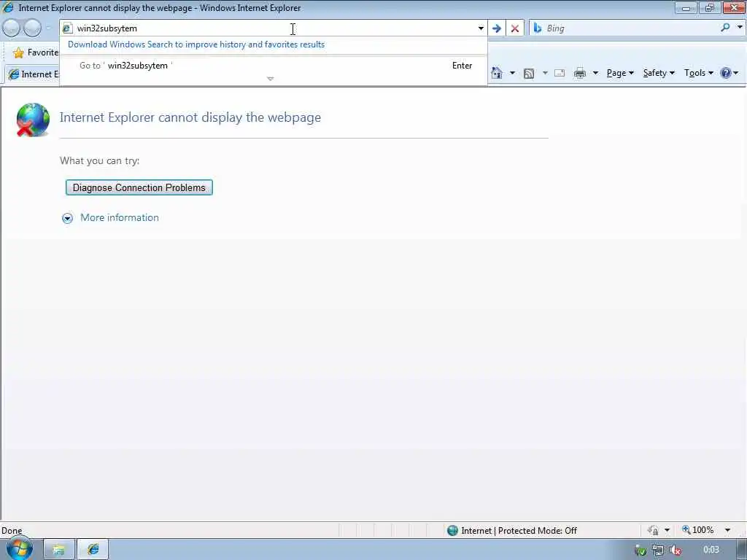Click the Go arrow next to address bar
This screenshot has height=560, width=747.
pyautogui.click(x=496, y=28)
